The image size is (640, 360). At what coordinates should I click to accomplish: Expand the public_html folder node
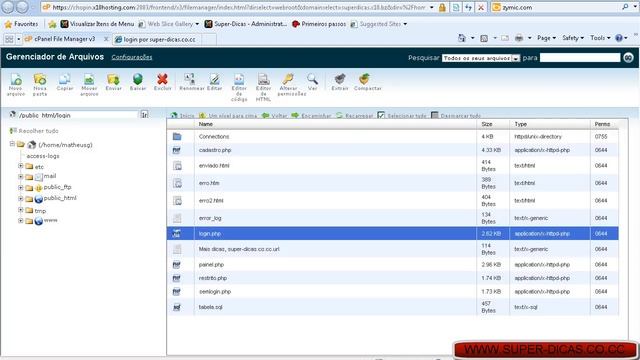click(x=20, y=198)
